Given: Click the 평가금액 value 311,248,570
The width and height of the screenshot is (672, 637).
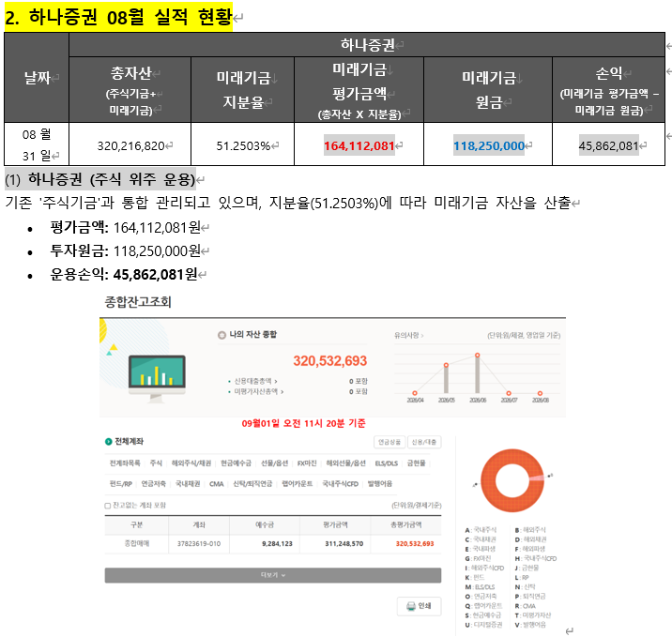Looking at the screenshot, I should click(344, 543).
